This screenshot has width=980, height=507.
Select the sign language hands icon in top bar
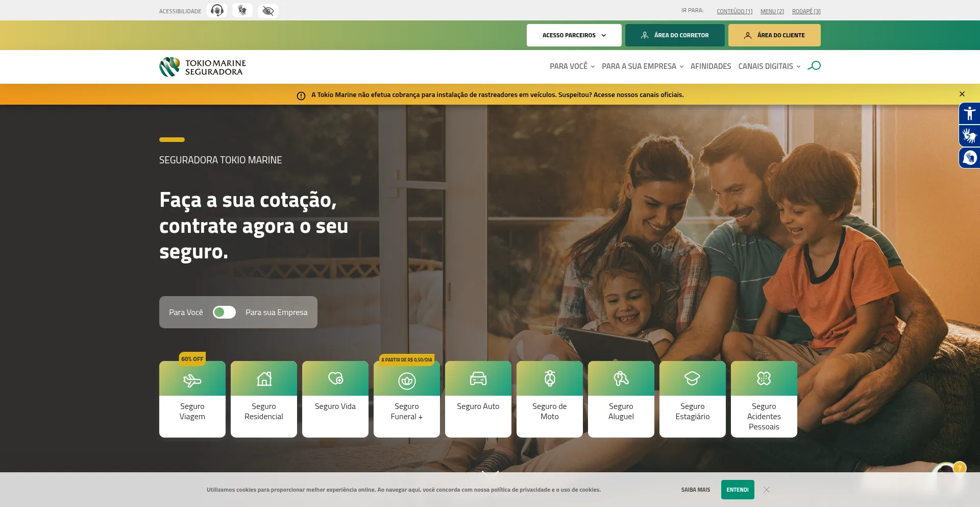(x=242, y=11)
